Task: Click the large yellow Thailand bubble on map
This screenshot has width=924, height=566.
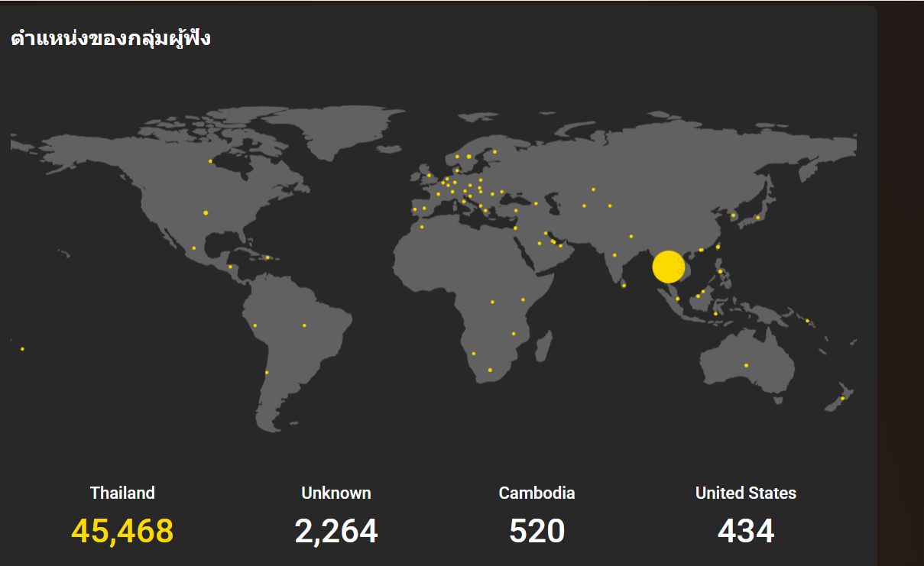Action: 668,267
